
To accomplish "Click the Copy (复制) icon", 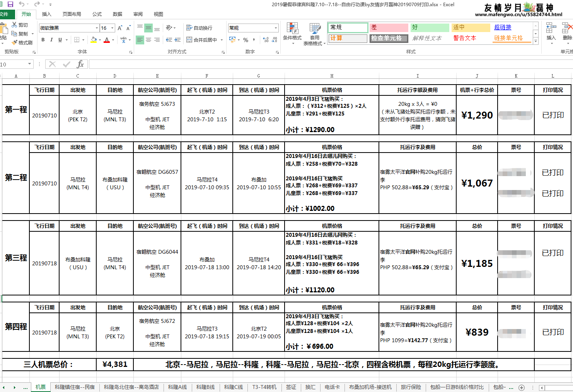I will tap(15, 34).
